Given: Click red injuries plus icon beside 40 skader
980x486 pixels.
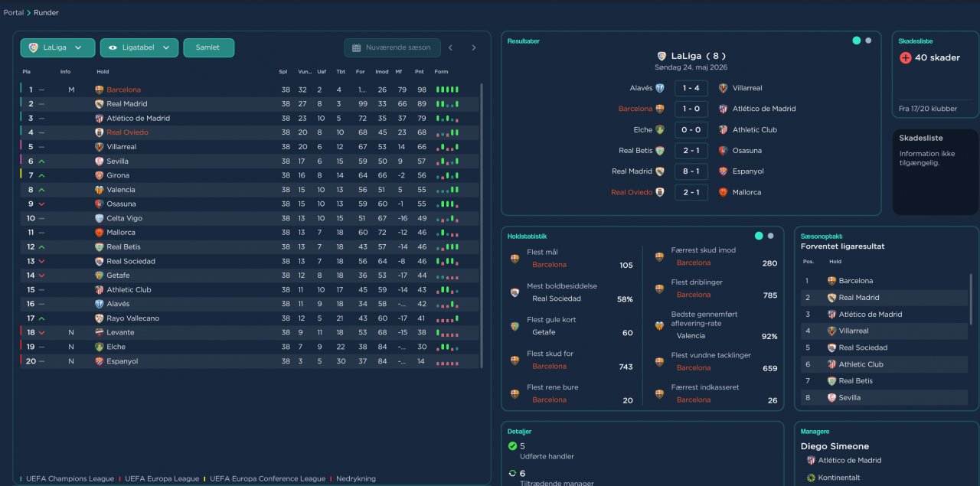Looking at the screenshot, I should [x=906, y=57].
